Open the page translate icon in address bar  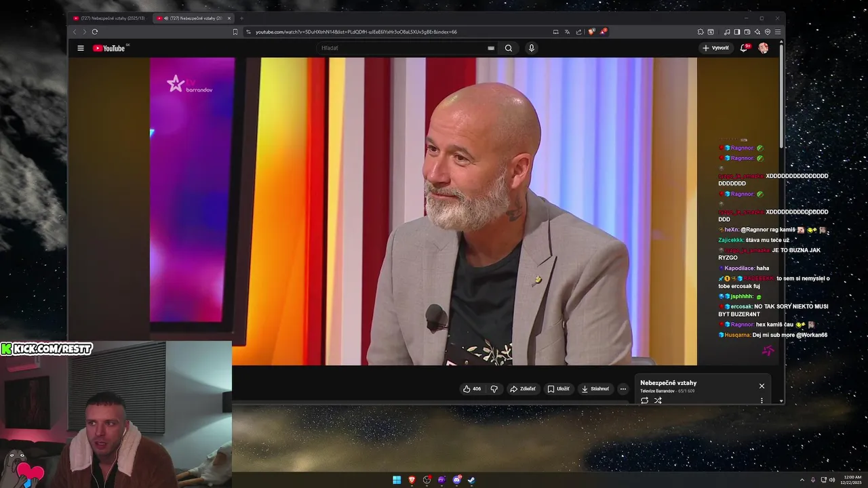click(567, 32)
